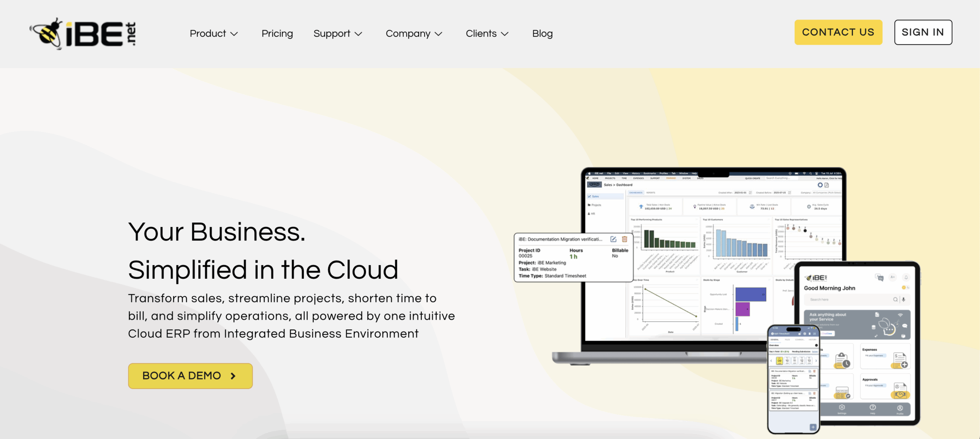This screenshot has height=439, width=980.
Task: Click the Profile icon on tablet mockup
Action: tap(900, 408)
